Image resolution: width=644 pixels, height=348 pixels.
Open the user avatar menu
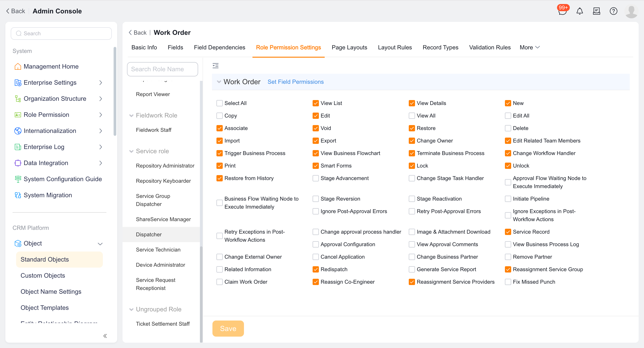click(631, 11)
